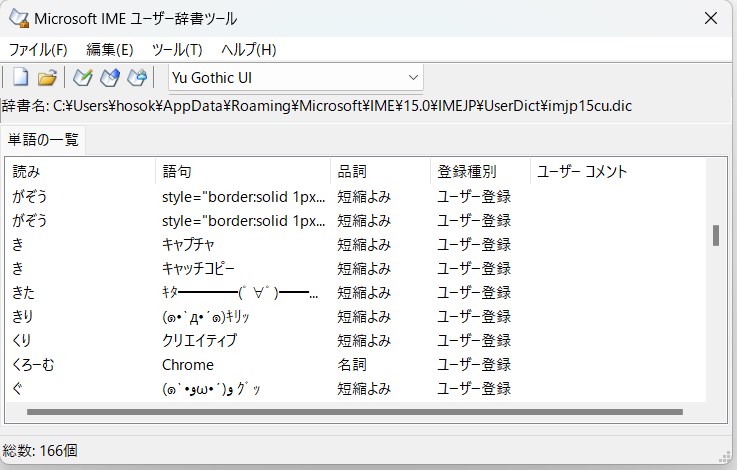Click the IME dictionary tool title icon
This screenshot has width=737, height=470.
18,18
